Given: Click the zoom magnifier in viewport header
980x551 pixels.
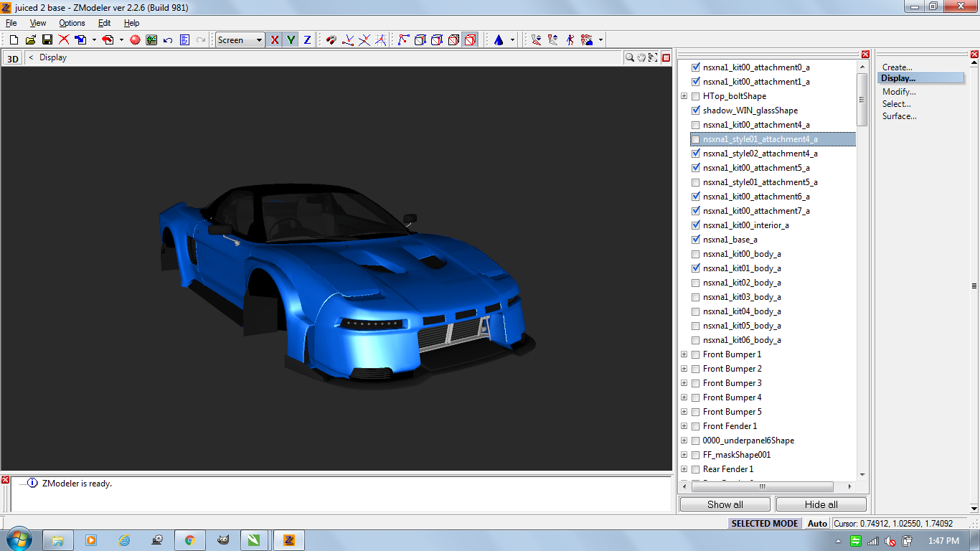Looking at the screenshot, I should pyautogui.click(x=630, y=57).
